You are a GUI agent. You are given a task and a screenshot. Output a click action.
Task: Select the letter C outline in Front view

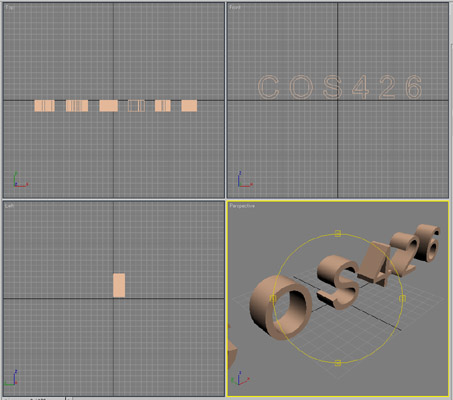click(268, 87)
